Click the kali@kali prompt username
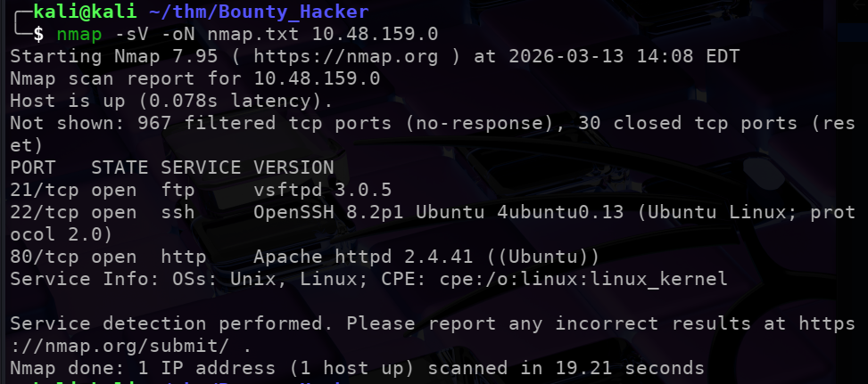The height and width of the screenshot is (384, 868). pos(84,12)
